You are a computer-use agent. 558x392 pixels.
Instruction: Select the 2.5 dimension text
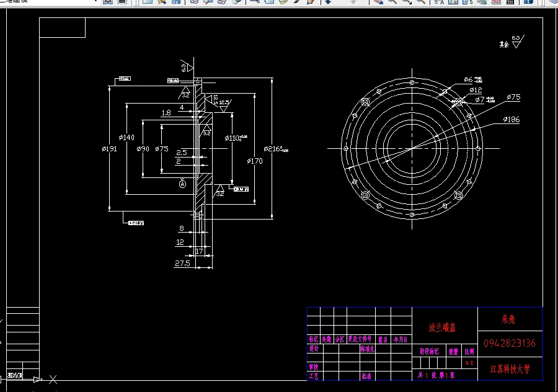coord(182,153)
